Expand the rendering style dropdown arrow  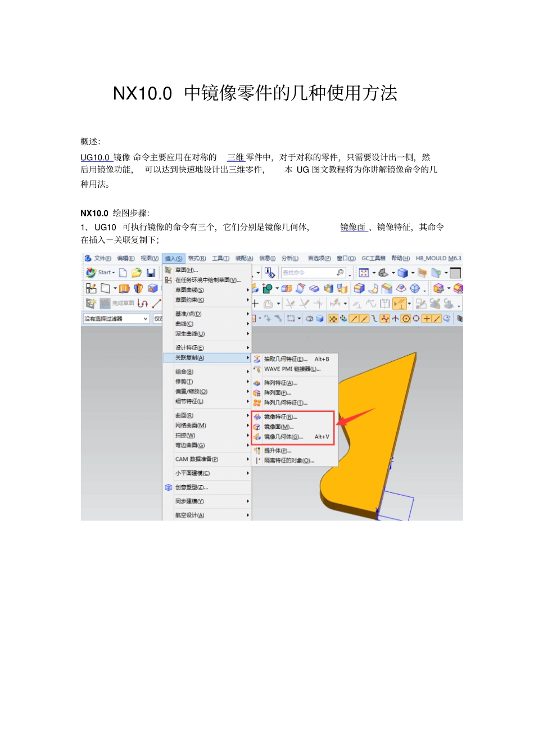tap(413, 273)
